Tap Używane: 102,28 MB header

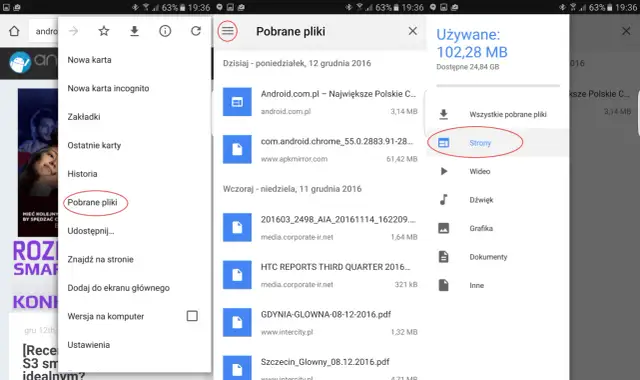[472, 43]
